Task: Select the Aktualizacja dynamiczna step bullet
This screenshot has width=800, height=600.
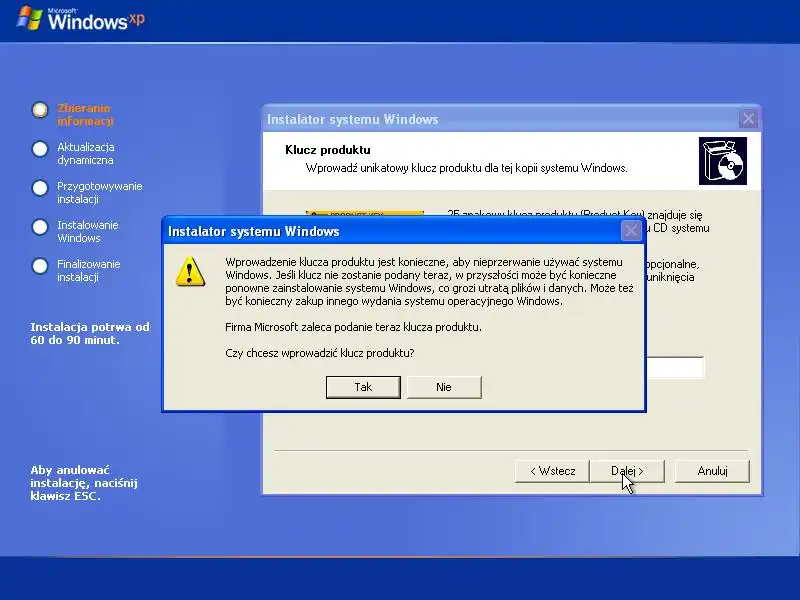Action: (40, 149)
